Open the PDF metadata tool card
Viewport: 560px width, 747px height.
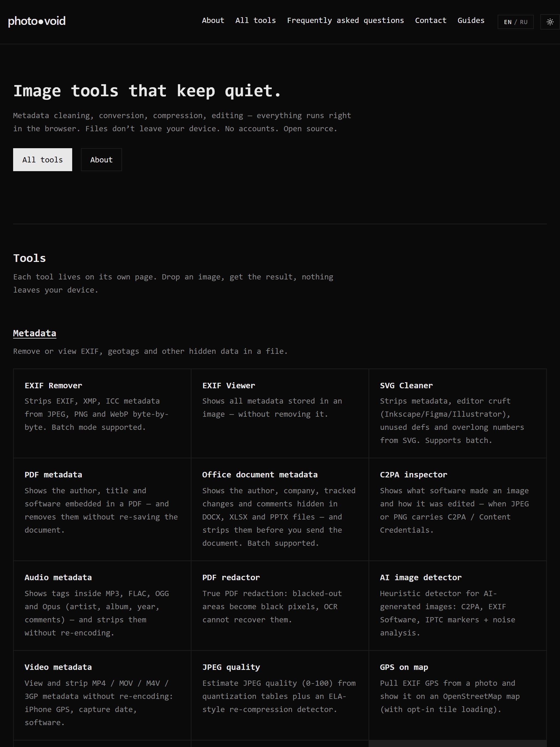coord(102,509)
